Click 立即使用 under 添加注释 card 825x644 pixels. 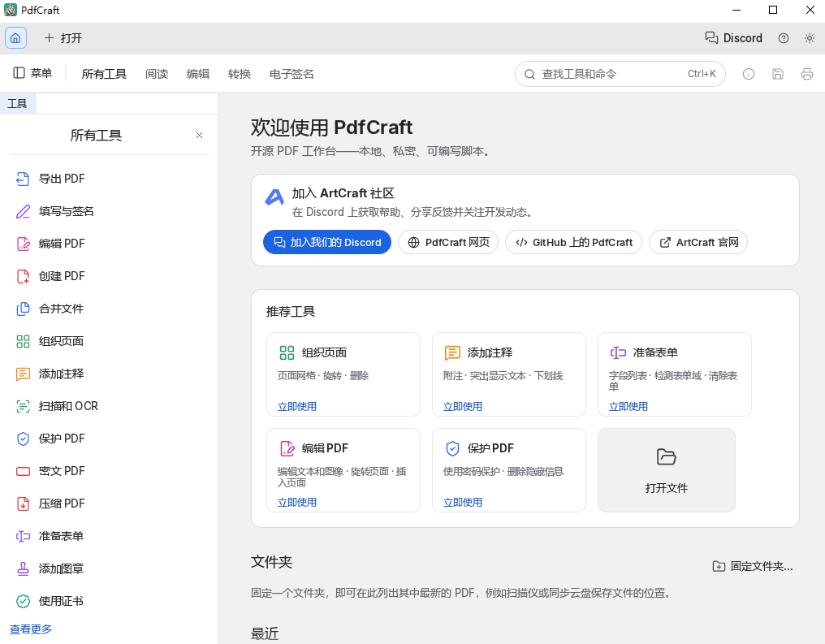click(463, 406)
